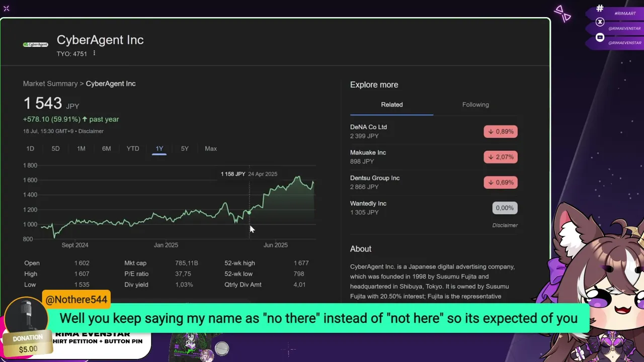
Task: Switch to the Related tab
Action: pyautogui.click(x=391, y=105)
